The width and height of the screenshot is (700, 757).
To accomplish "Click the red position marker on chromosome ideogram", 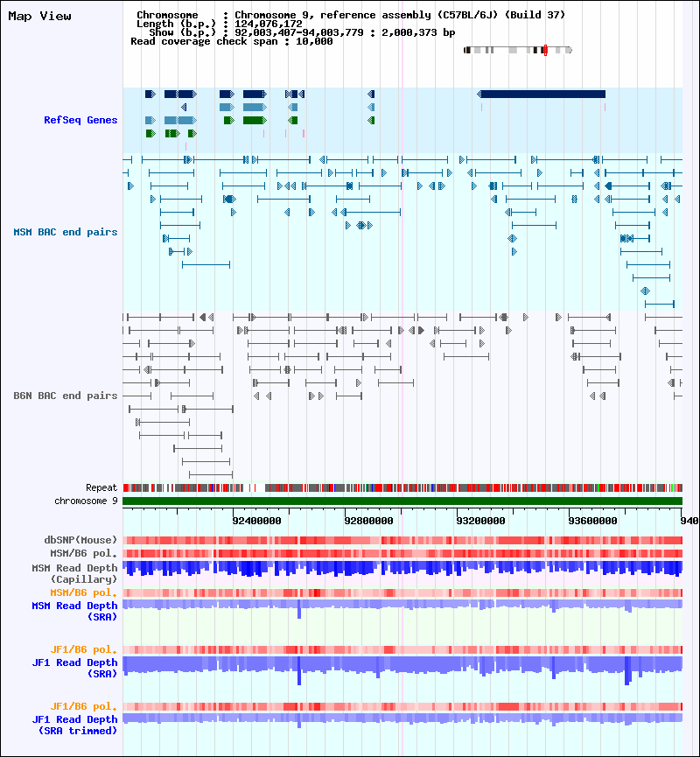I will click(545, 50).
